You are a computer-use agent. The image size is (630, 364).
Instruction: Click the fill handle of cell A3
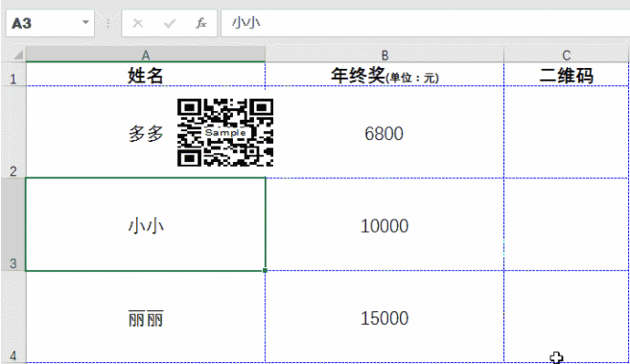[265, 270]
